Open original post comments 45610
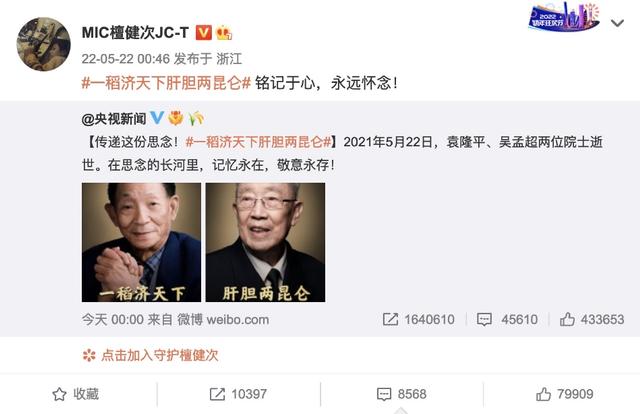 (x=507, y=319)
